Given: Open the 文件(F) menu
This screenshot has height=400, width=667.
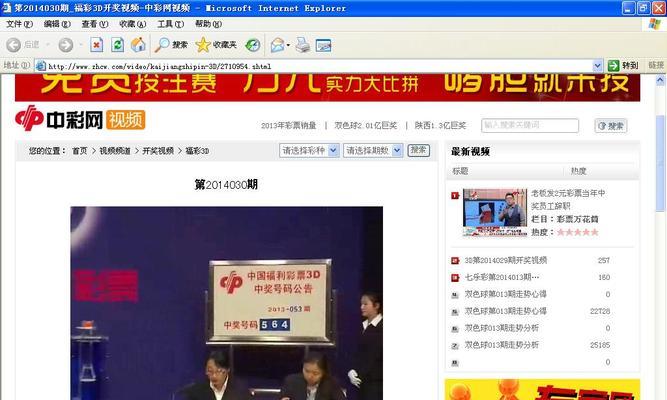Looking at the screenshot, I should click(x=20, y=24).
